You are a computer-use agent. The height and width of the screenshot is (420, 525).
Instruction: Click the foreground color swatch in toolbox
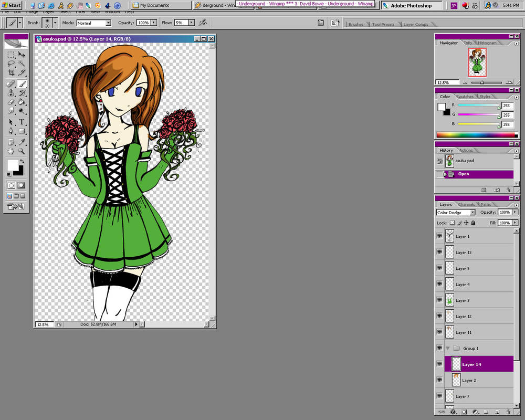coord(13,165)
